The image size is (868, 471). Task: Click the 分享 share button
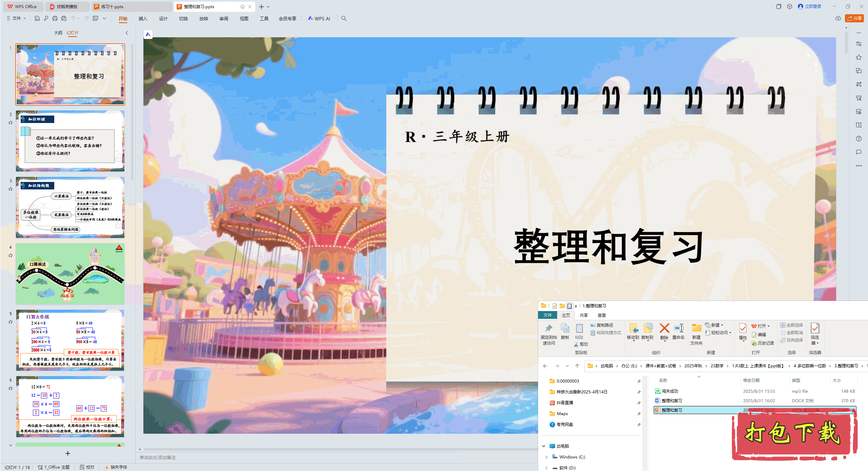click(x=854, y=18)
